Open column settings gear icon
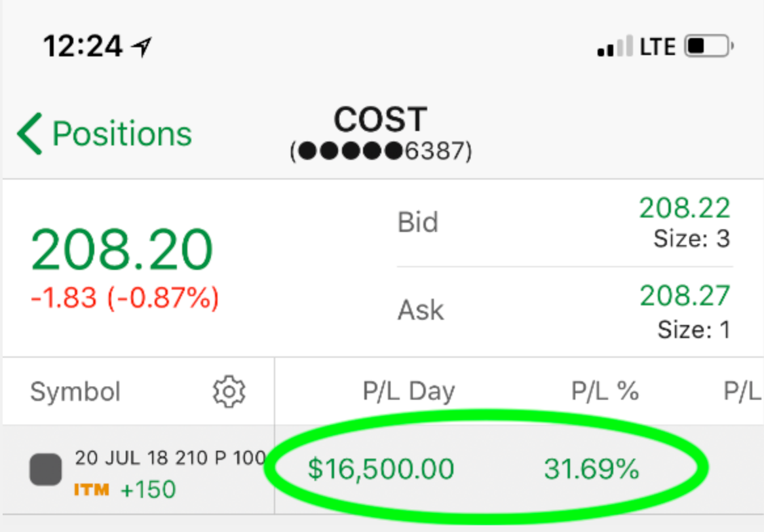This screenshot has width=764, height=532. click(x=229, y=391)
